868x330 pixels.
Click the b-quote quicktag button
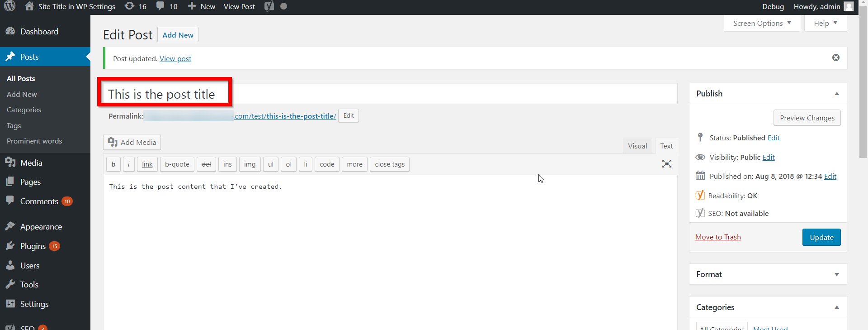tap(177, 164)
